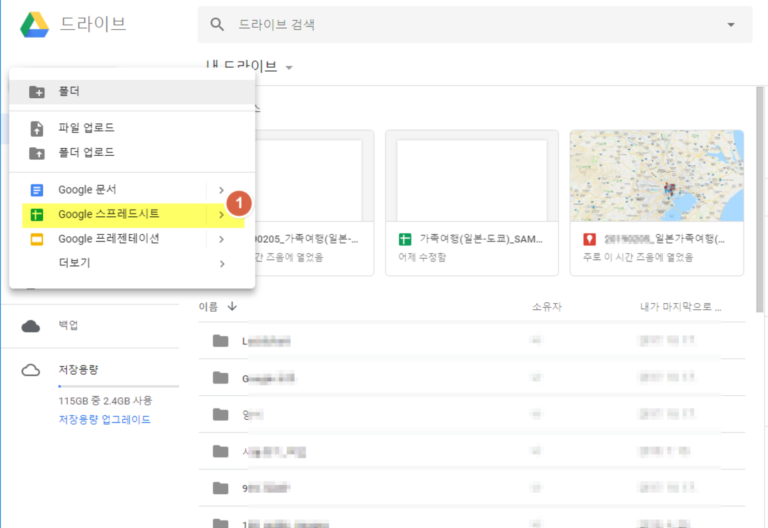Image resolution: width=768 pixels, height=528 pixels.
Task: Open the search options dropdown arrow
Action: (731, 24)
